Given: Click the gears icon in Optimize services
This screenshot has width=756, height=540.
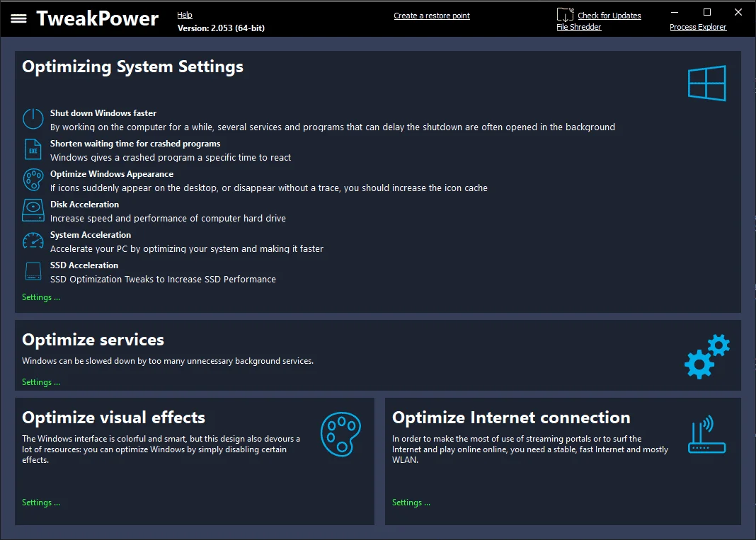Looking at the screenshot, I should 707,356.
